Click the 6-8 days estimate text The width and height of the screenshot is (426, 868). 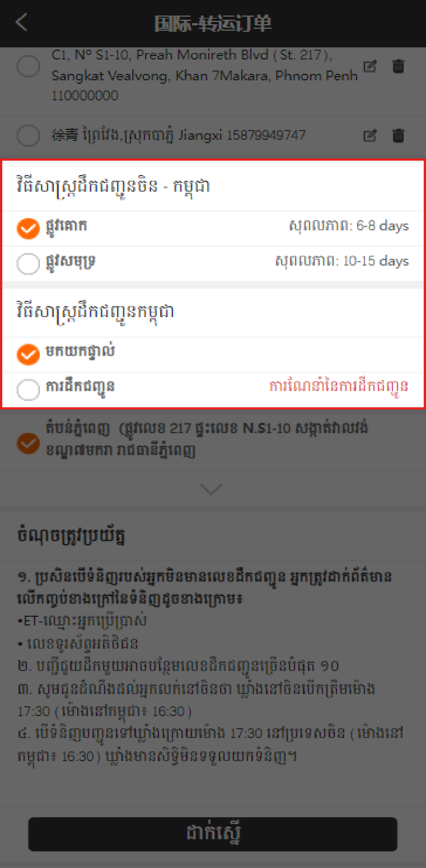click(x=349, y=226)
